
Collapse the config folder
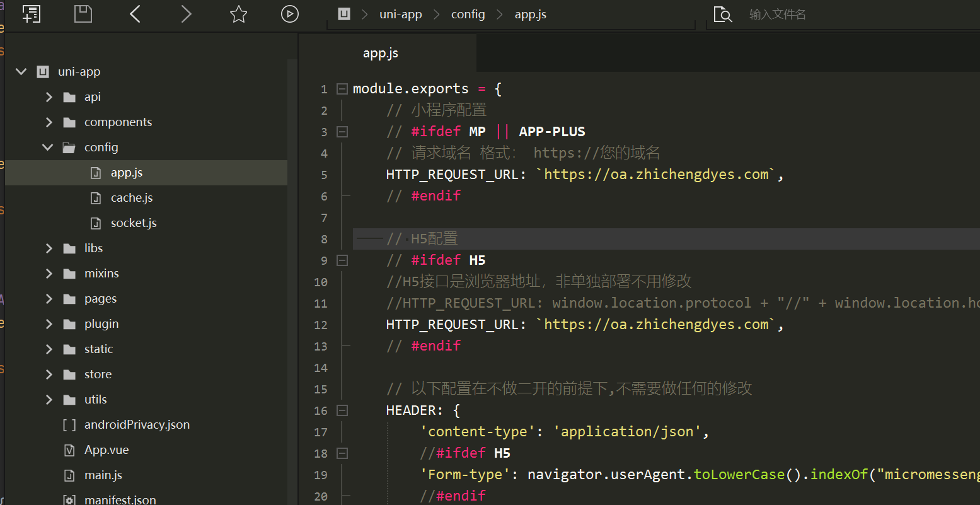(x=48, y=148)
